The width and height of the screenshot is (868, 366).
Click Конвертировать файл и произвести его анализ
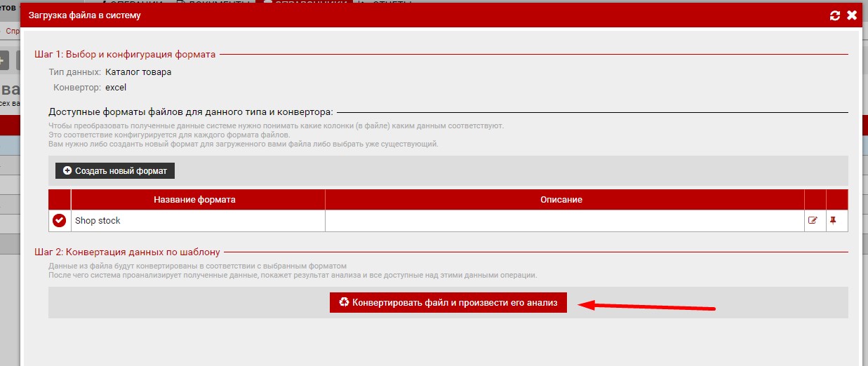448,302
